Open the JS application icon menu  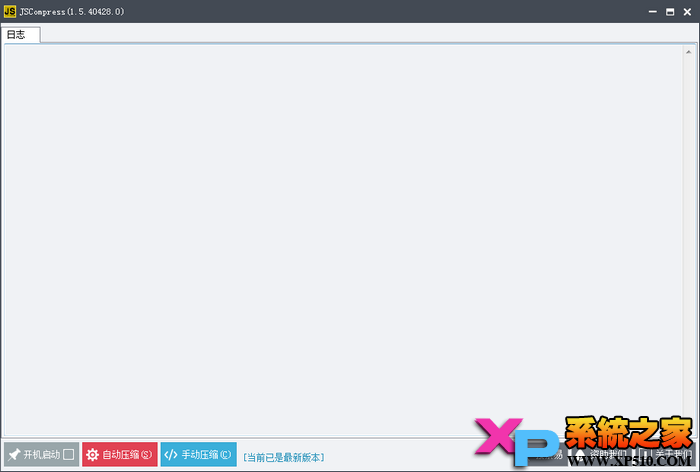(x=10, y=11)
